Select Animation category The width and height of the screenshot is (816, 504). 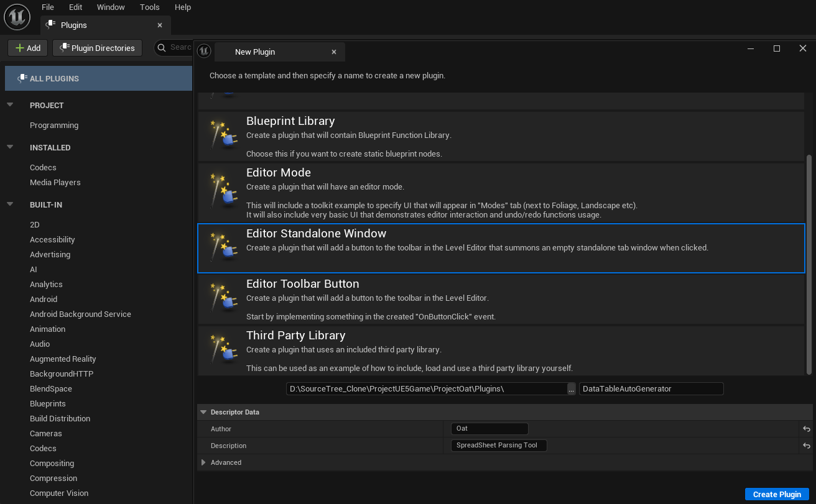[x=47, y=329]
